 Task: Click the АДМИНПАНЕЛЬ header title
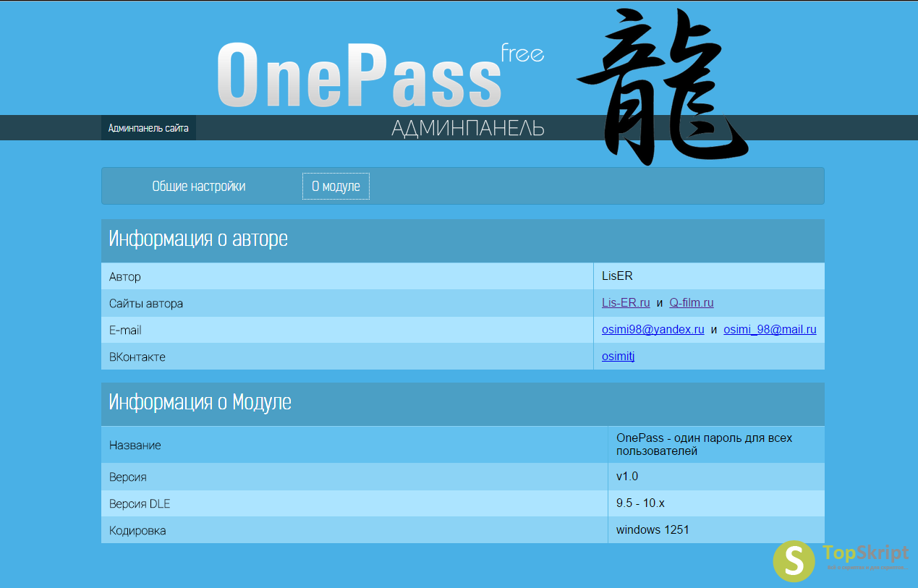click(x=468, y=129)
